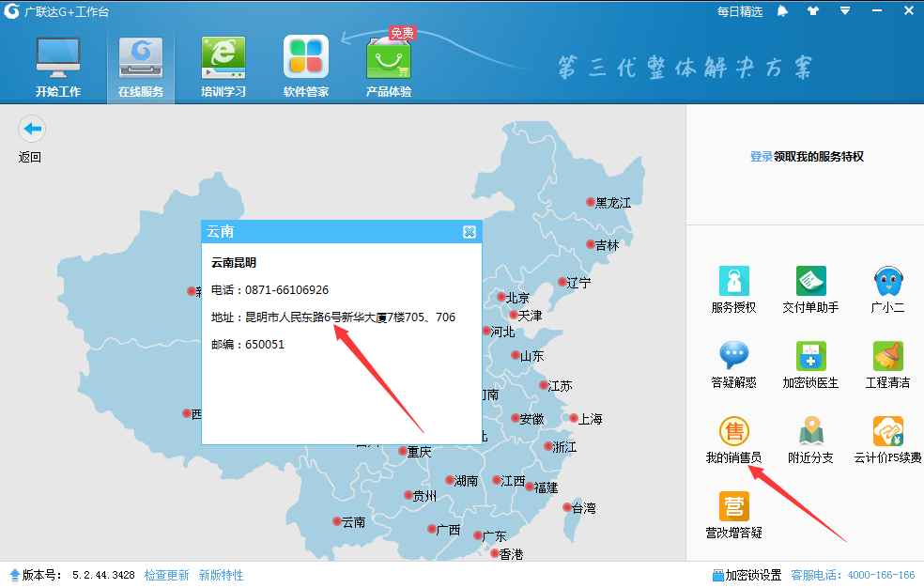Select 福建 province marker
This screenshot has height=588, width=924.
tap(542, 487)
